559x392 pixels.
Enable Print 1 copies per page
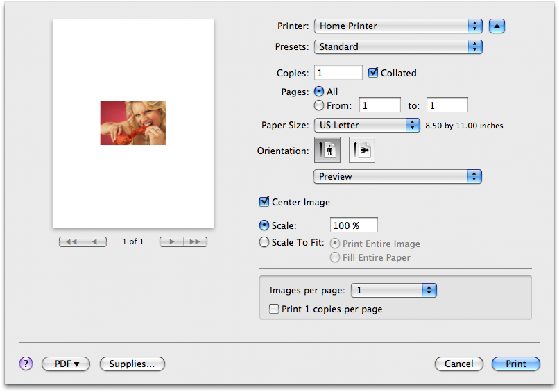click(275, 309)
